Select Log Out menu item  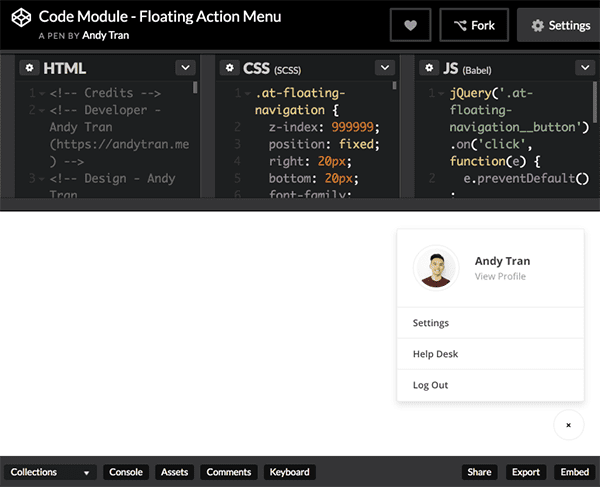coord(491,385)
